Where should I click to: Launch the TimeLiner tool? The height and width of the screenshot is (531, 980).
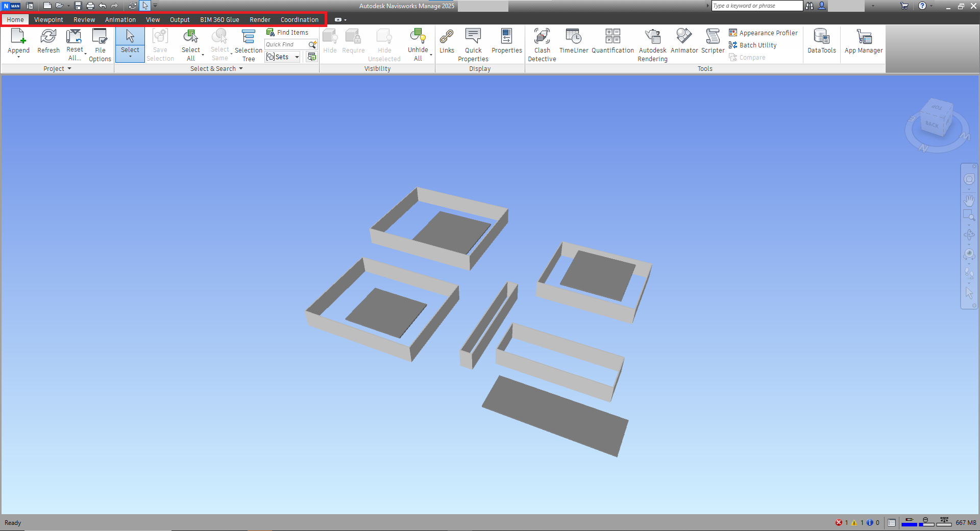(573, 43)
